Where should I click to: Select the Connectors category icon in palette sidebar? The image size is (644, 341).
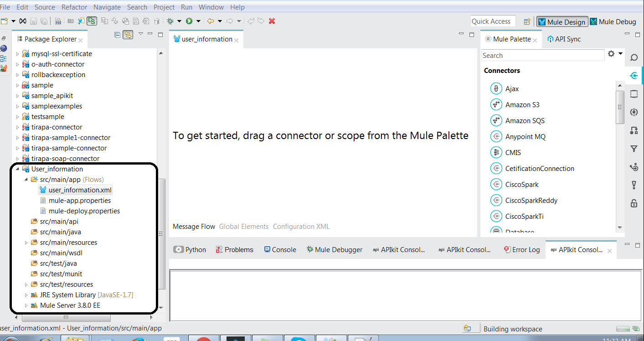tap(634, 76)
